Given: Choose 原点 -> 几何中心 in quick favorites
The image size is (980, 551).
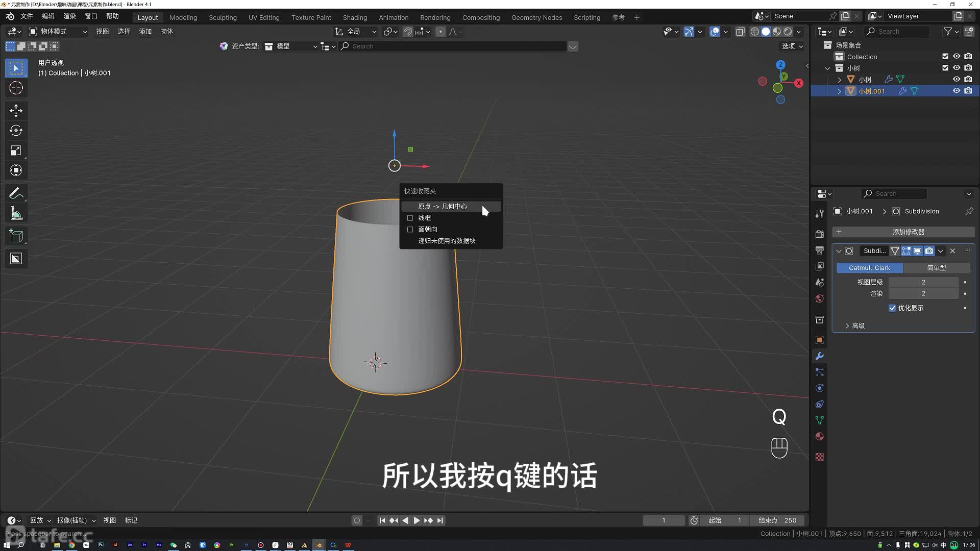Looking at the screenshot, I should tap(451, 206).
